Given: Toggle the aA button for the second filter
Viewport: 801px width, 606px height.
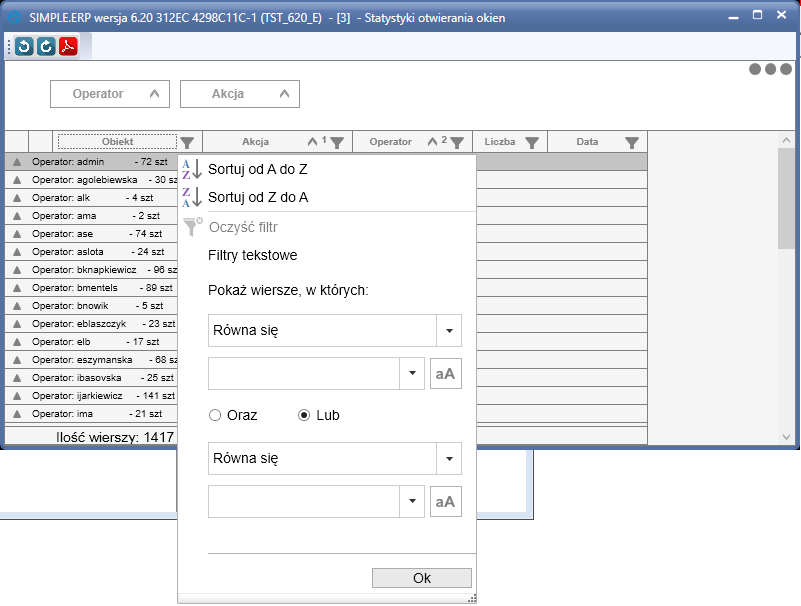Looking at the screenshot, I should tap(445, 502).
